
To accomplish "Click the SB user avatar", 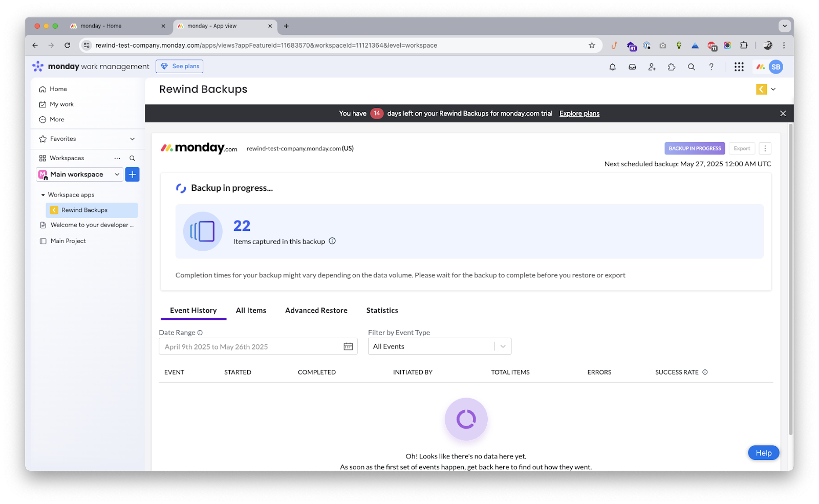I will click(x=776, y=67).
